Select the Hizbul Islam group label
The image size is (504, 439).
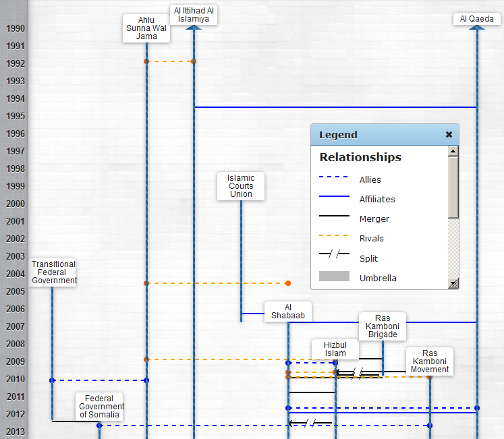pos(335,349)
